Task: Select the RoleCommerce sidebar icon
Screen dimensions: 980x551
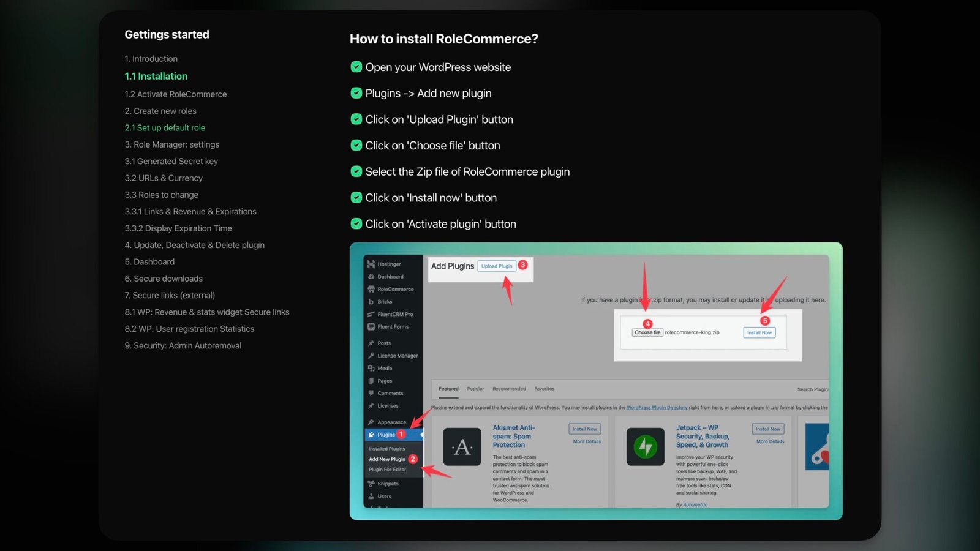Action: pyautogui.click(x=372, y=288)
